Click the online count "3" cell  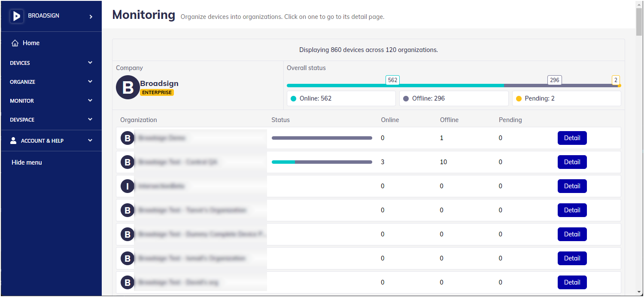pos(383,162)
